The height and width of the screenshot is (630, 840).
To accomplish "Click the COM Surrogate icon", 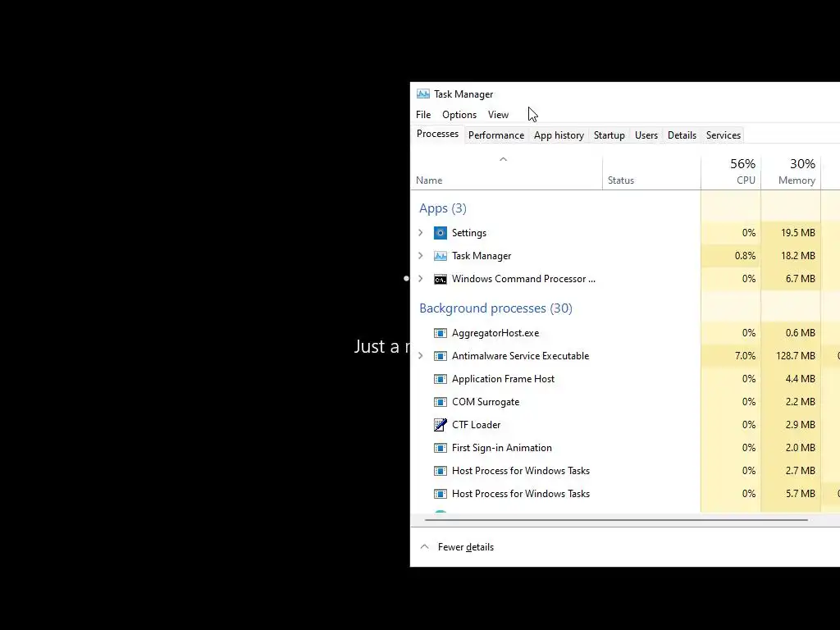I will coord(441,402).
